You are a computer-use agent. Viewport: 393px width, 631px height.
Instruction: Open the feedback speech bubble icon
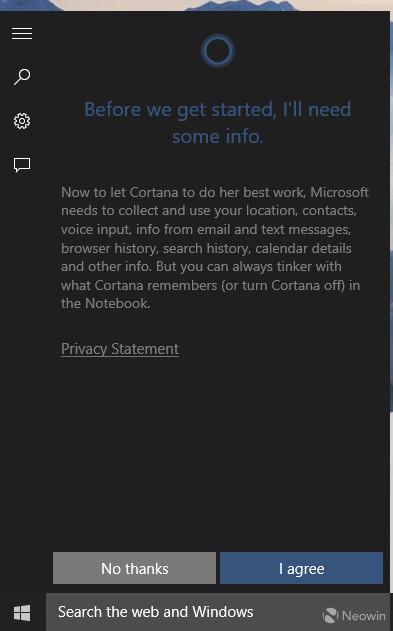coord(22,165)
